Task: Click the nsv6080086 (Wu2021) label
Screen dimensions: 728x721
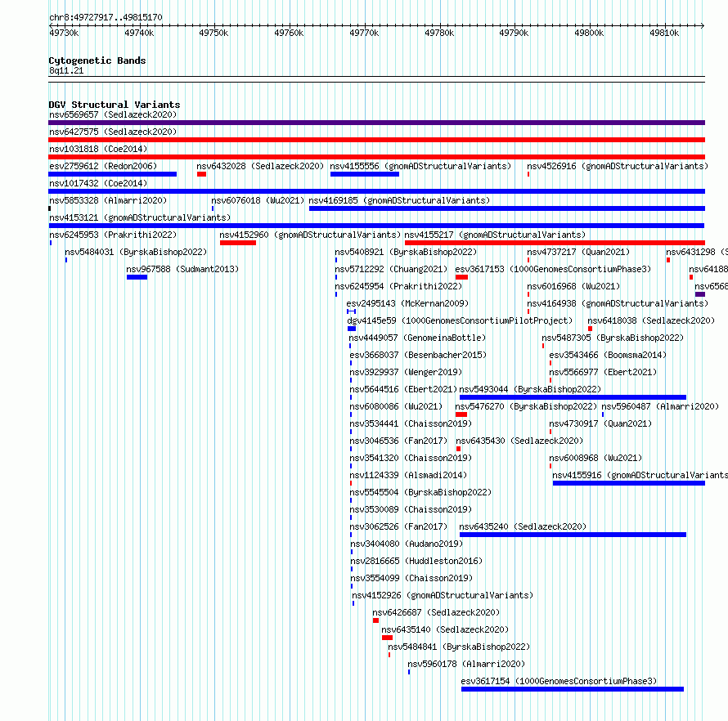Action: pyautogui.click(x=396, y=406)
